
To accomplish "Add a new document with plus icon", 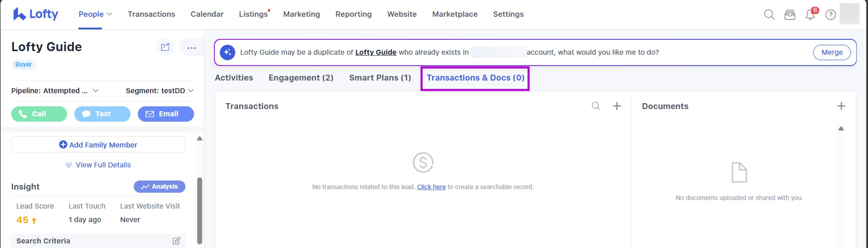I will click(x=841, y=106).
